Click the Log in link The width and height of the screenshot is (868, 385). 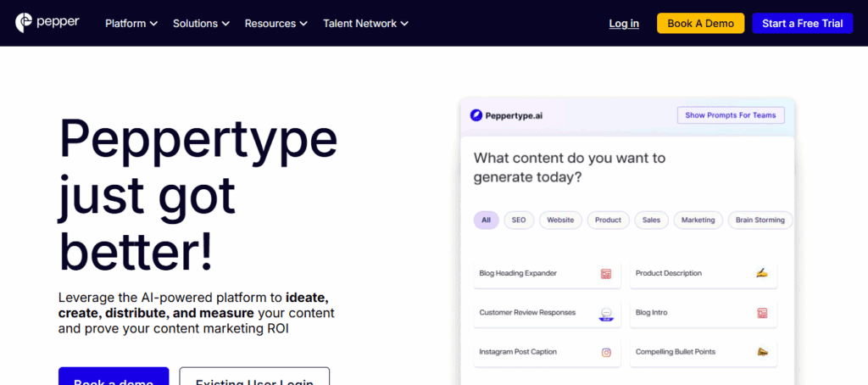[x=624, y=23]
